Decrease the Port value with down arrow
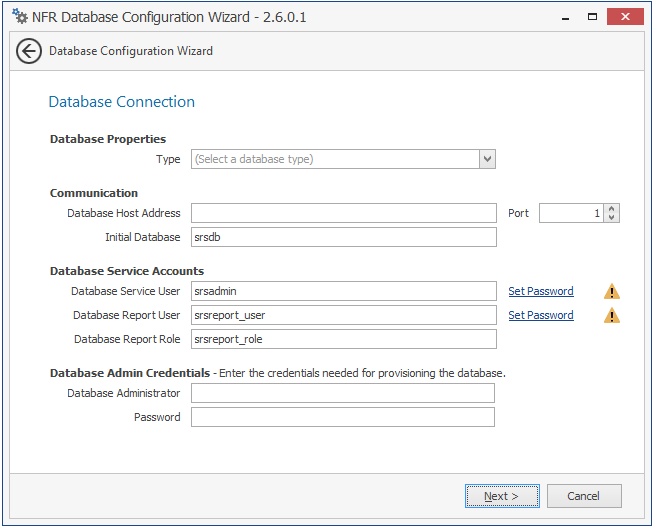 (x=612, y=218)
